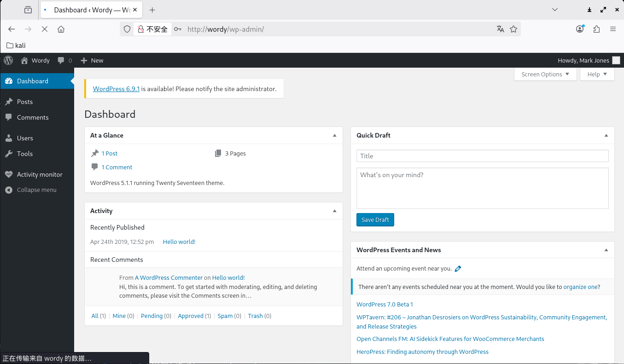
Task: Click the Quick Draft Title field
Action: [482, 156]
